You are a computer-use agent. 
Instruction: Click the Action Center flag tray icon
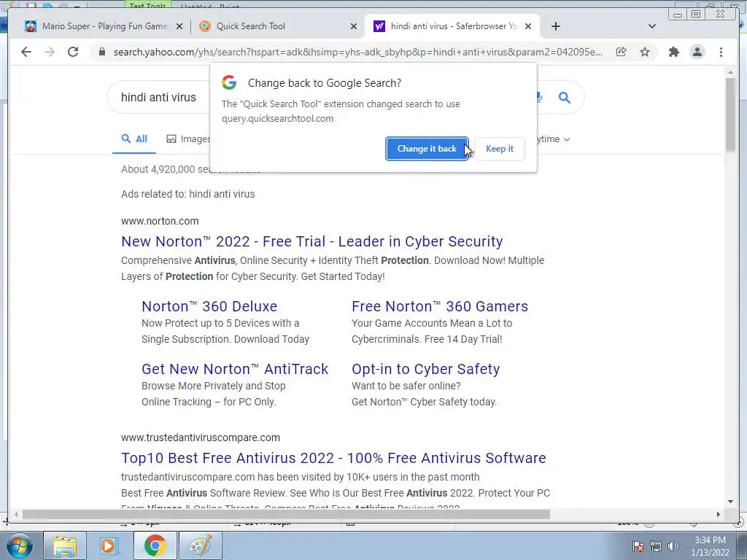pyautogui.click(x=638, y=546)
